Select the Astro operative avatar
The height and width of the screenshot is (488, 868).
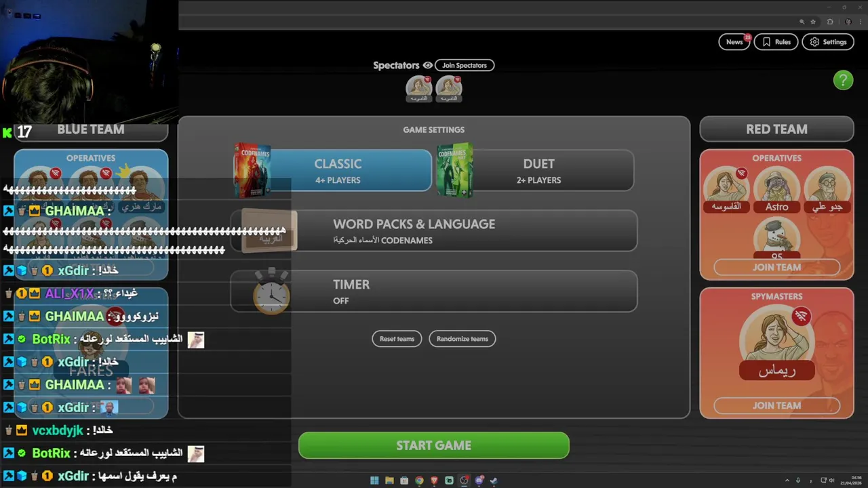coord(777,189)
